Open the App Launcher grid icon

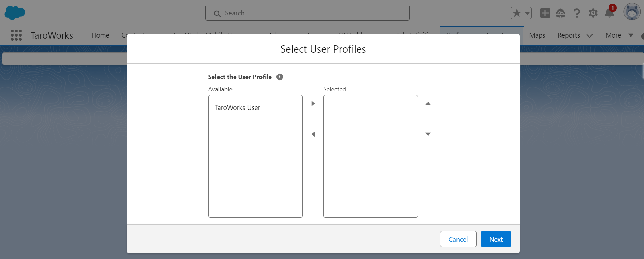coord(16,35)
